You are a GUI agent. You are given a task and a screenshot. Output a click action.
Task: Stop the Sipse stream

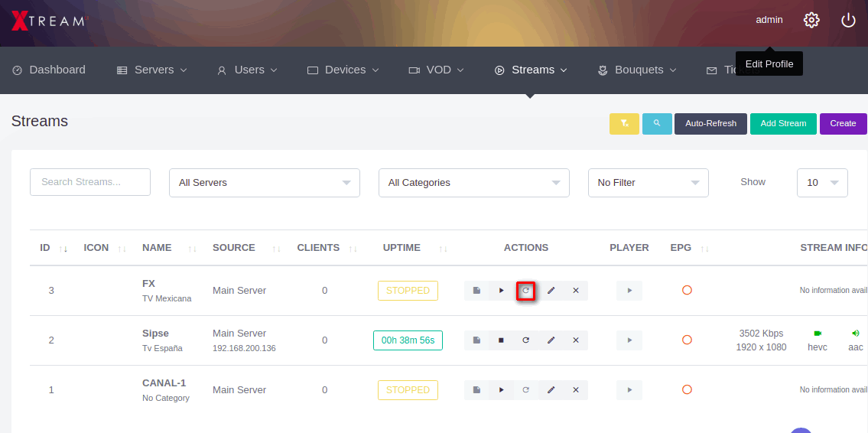pyautogui.click(x=501, y=340)
